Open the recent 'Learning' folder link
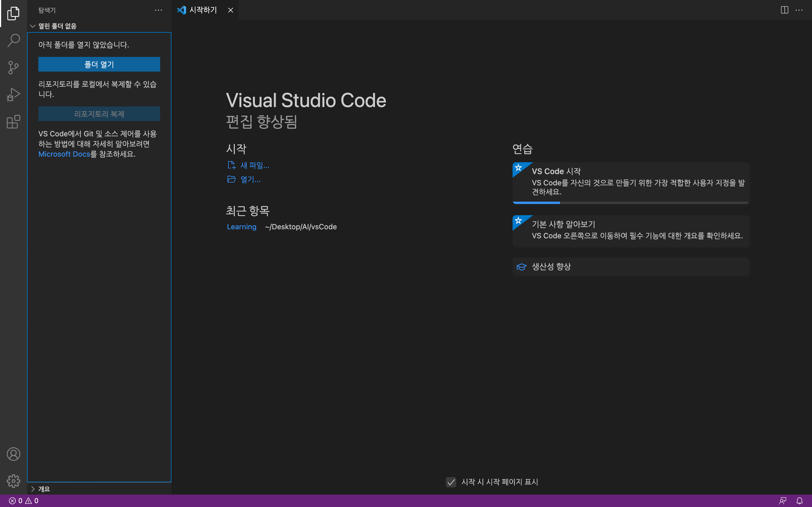This screenshot has height=507, width=812. coord(241,227)
